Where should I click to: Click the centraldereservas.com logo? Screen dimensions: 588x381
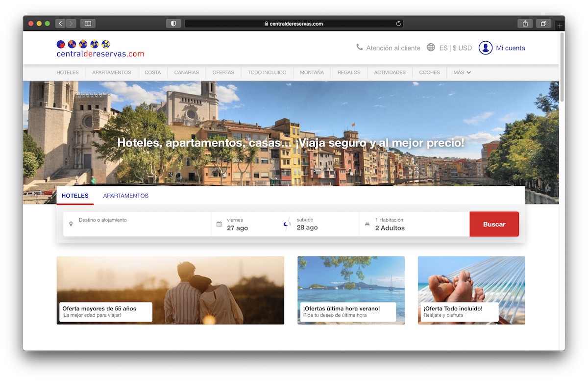tap(100, 49)
